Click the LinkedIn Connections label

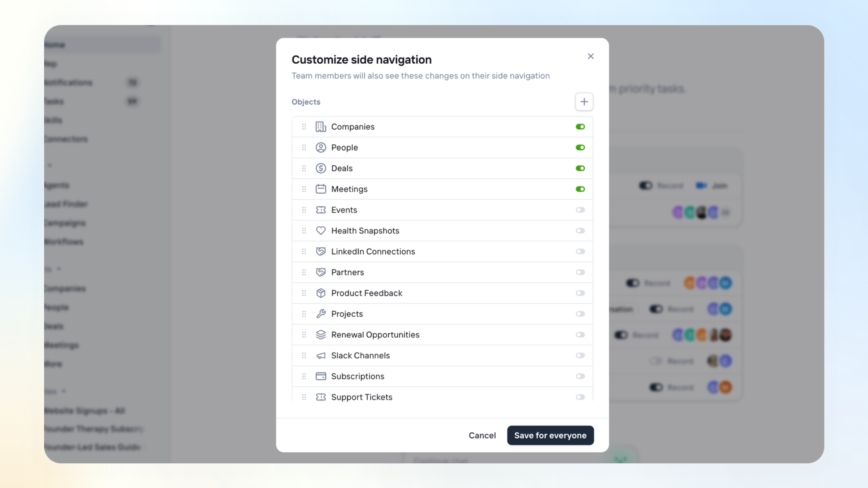point(373,252)
